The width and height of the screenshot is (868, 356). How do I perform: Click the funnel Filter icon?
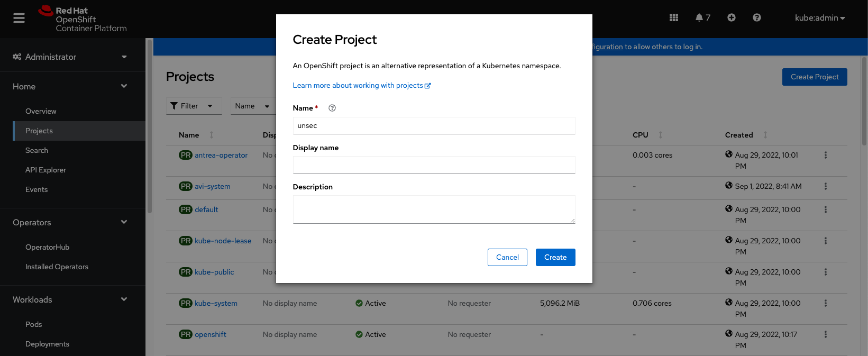pyautogui.click(x=174, y=106)
